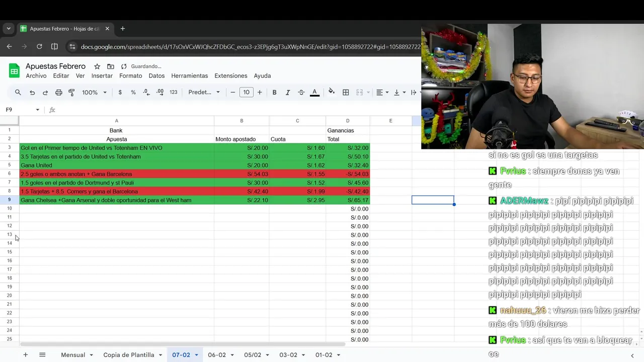Viewport: 644px width, 362px height.
Task: Print the spreadsheet
Action: coord(59,93)
